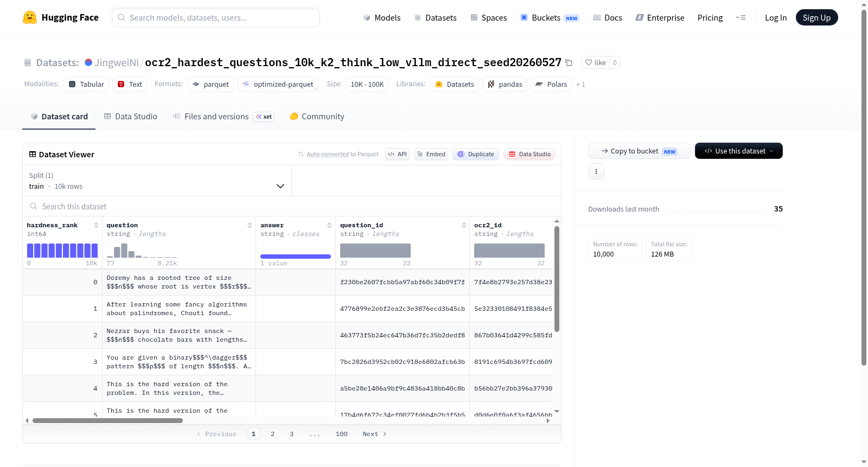Image resolution: width=868 pixels, height=467 pixels.
Task: Open navigation overflow menu icon
Action: (741, 17)
